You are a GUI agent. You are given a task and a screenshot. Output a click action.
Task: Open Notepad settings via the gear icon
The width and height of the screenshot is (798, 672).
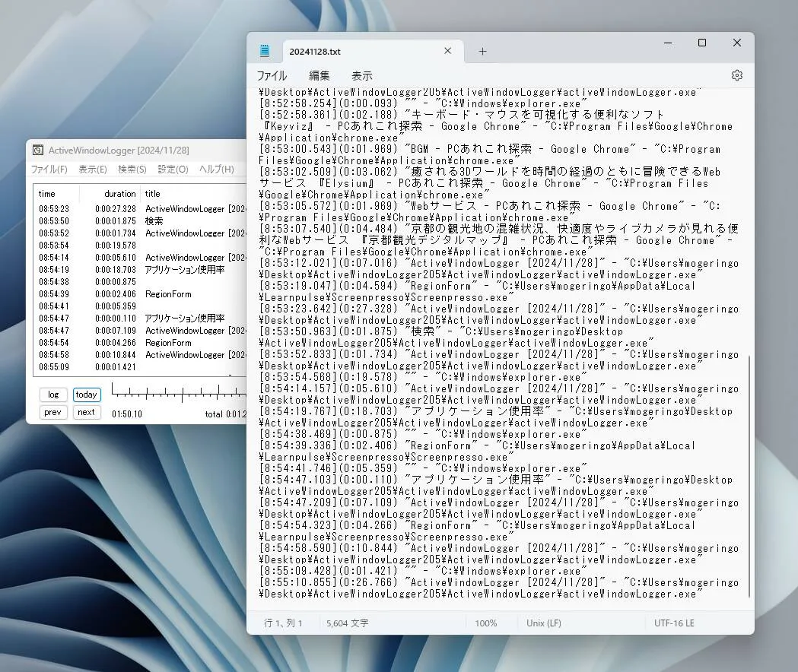pyautogui.click(x=736, y=75)
